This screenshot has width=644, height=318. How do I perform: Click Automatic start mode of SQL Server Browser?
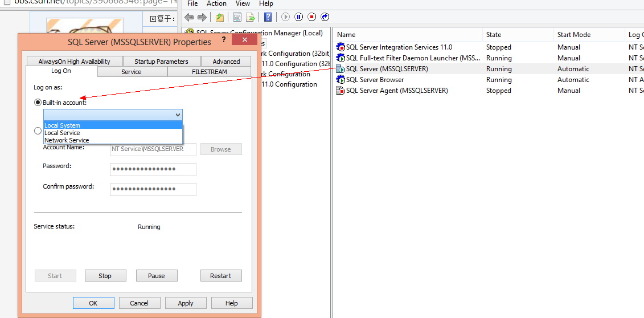[x=573, y=80]
